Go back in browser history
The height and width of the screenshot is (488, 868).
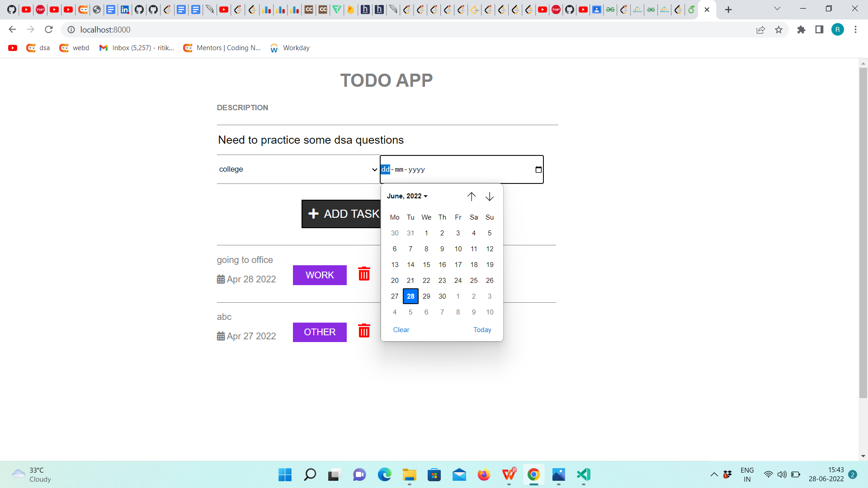(12, 29)
